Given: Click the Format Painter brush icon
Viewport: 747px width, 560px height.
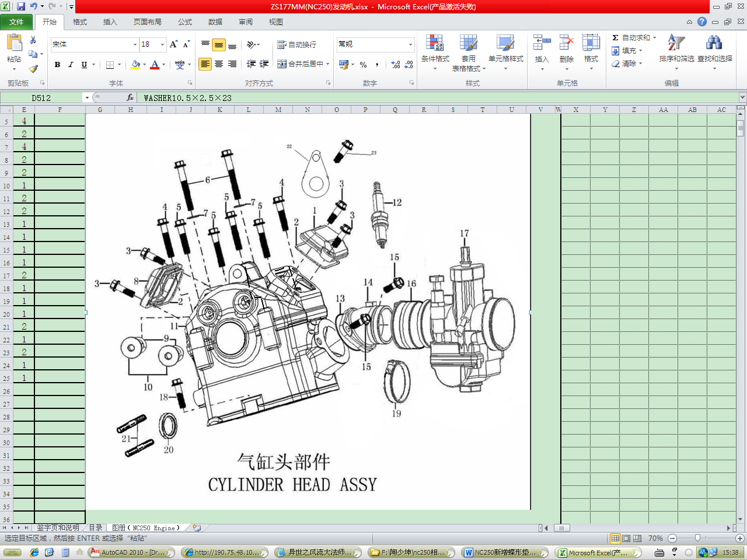Looking at the screenshot, I should pyautogui.click(x=33, y=68).
